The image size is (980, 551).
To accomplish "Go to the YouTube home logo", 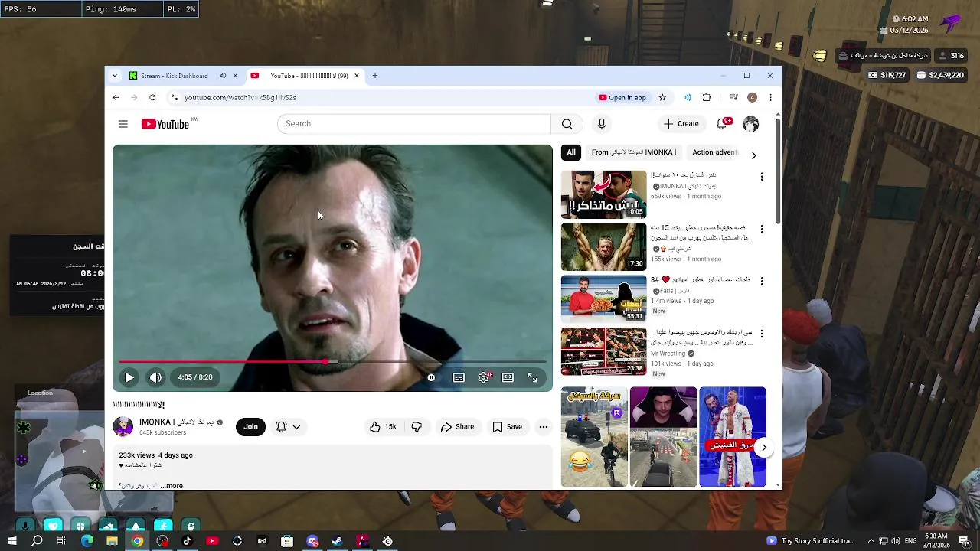I will 165,124.
